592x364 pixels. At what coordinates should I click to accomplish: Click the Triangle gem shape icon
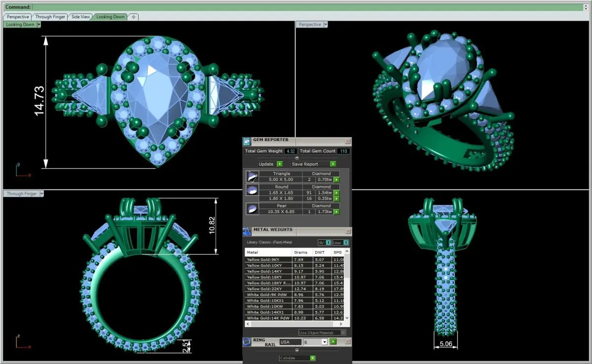pos(252,177)
